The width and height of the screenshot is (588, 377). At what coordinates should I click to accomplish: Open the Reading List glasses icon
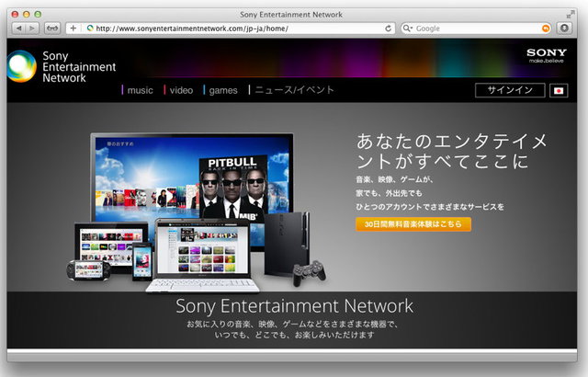tap(52, 29)
